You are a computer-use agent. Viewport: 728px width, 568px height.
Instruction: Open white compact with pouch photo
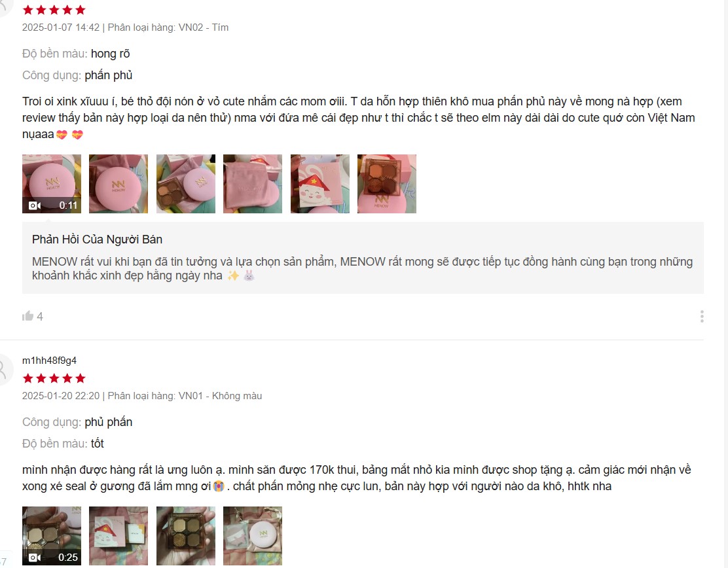click(253, 536)
